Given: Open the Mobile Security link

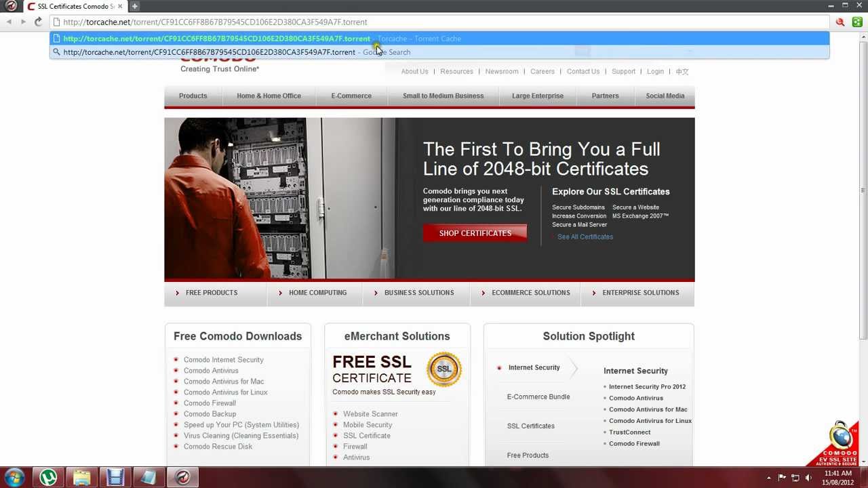Looking at the screenshot, I should (x=368, y=425).
